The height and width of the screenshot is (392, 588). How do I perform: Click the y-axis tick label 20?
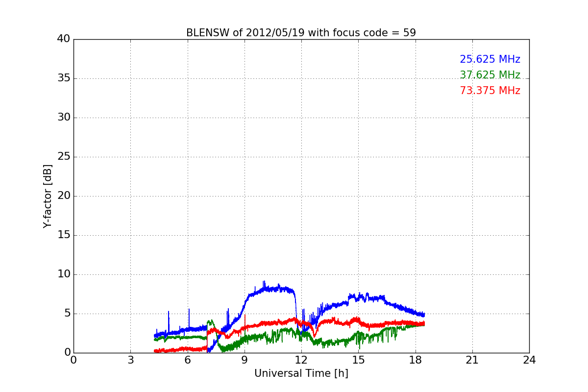[64, 196]
